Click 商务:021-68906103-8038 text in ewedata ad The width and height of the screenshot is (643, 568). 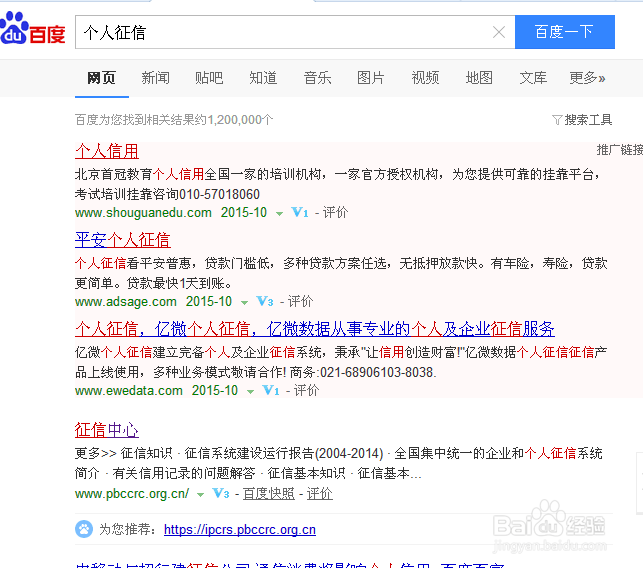coord(363,372)
